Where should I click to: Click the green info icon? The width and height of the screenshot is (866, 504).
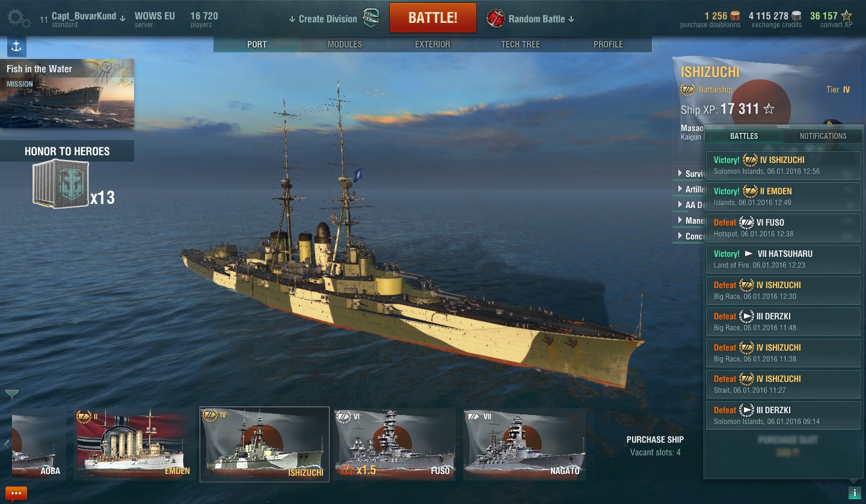pos(854,493)
